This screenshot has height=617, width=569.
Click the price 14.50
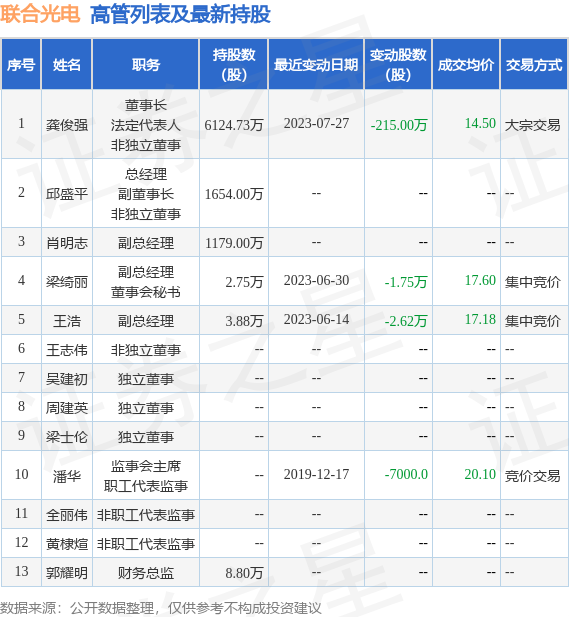coord(480,123)
